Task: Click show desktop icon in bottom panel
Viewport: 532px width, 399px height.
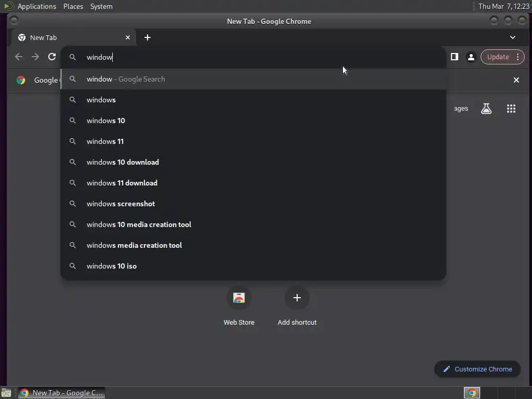Action: click(x=6, y=393)
